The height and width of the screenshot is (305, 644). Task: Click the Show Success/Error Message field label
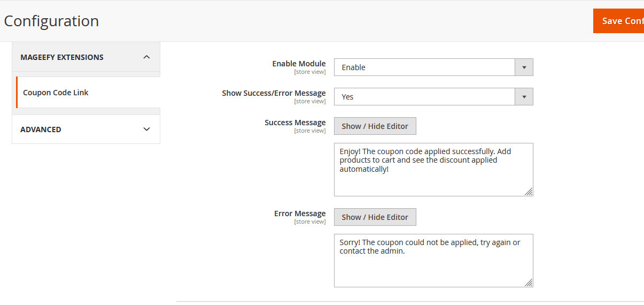[x=274, y=93]
